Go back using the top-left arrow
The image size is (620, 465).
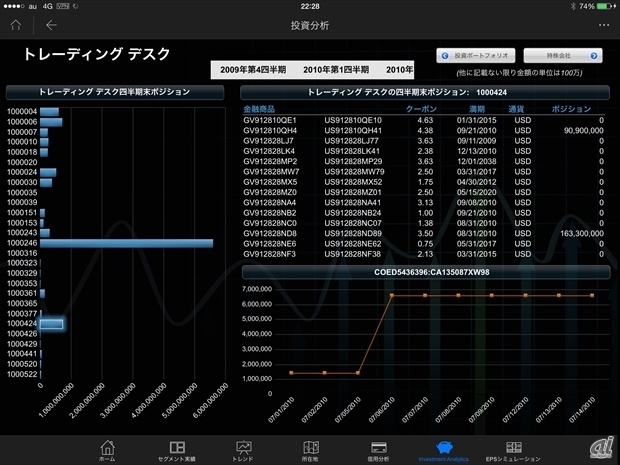click(x=51, y=25)
